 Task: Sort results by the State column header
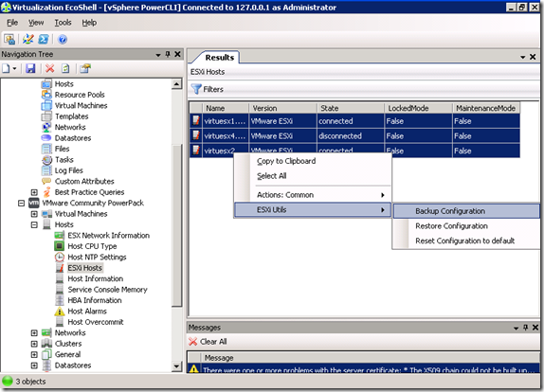[351, 108]
